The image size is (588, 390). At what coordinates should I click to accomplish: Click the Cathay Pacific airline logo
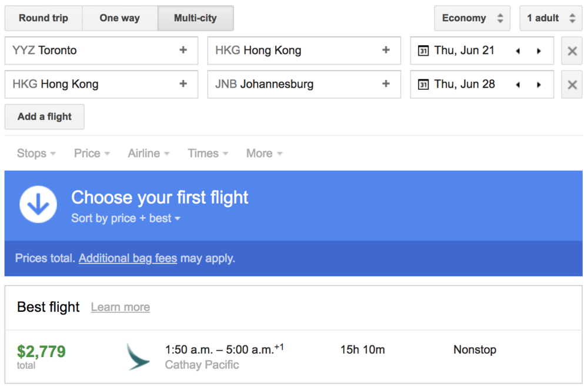coord(138,357)
